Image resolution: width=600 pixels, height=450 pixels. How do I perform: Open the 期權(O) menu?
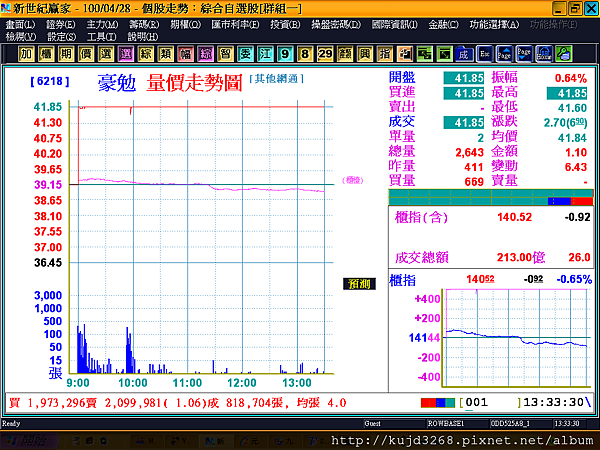[185, 25]
